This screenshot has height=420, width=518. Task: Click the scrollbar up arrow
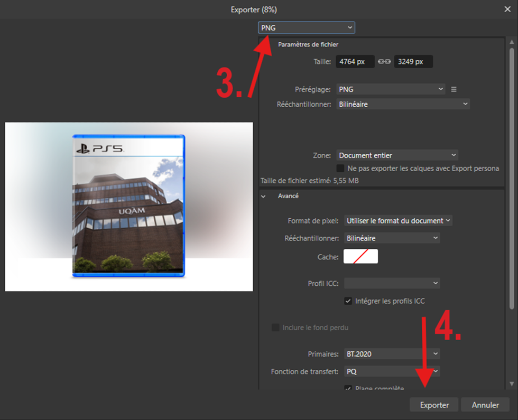coord(511,42)
